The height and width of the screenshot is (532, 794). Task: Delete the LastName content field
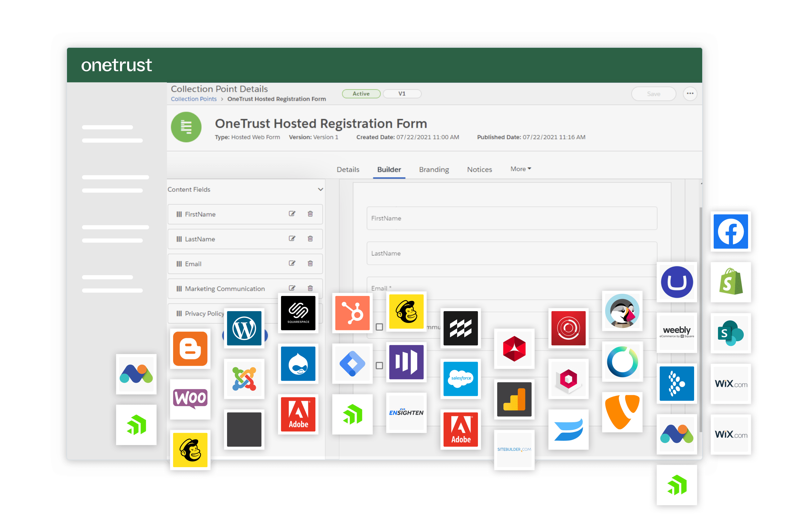pos(310,239)
